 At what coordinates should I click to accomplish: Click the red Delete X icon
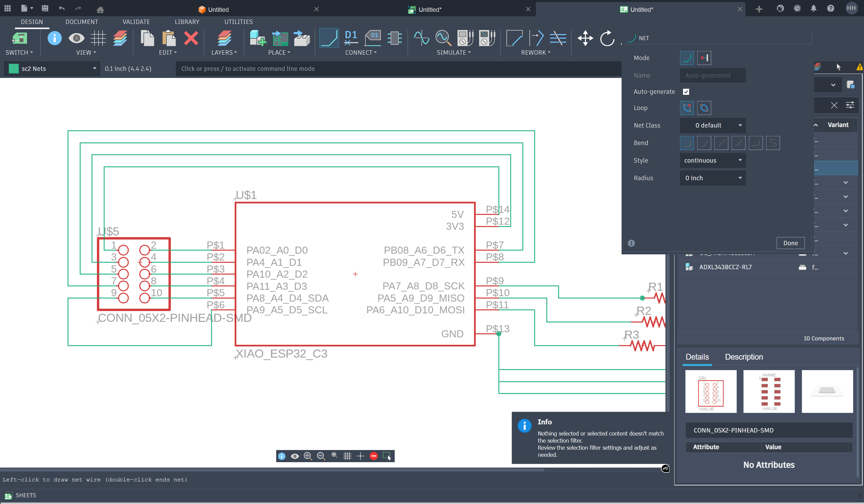pyautogui.click(x=191, y=38)
